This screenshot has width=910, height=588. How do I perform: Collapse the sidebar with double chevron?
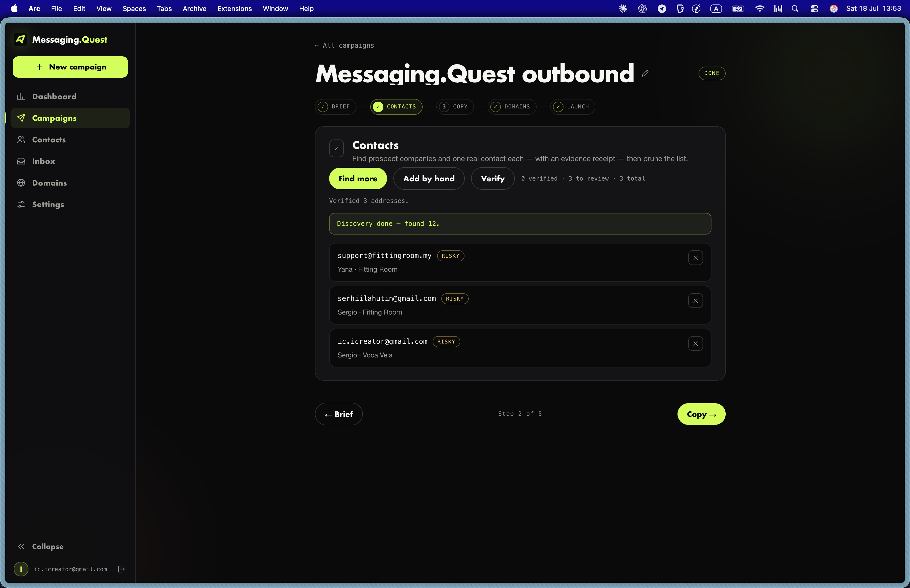coord(21,546)
